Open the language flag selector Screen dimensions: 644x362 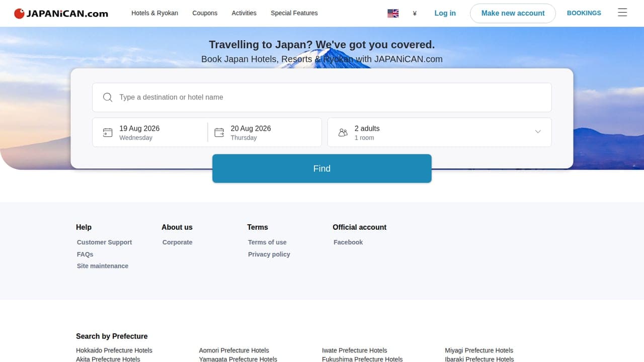tap(393, 14)
